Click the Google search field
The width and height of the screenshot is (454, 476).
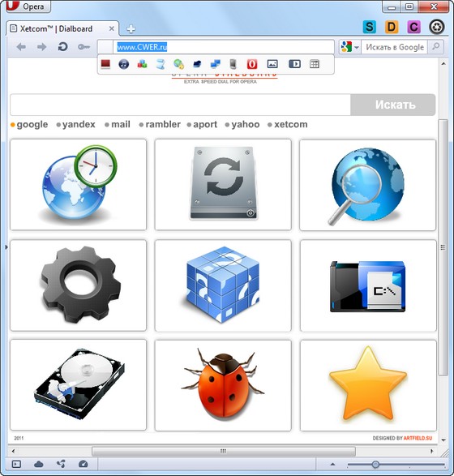(x=395, y=47)
